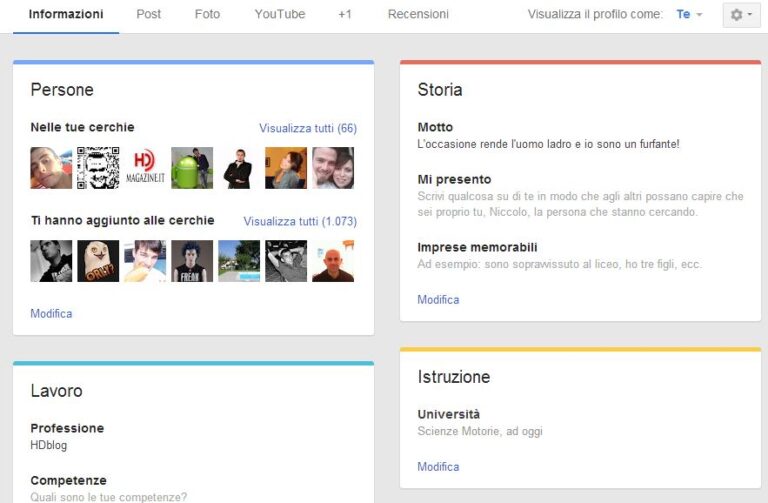768x503 pixels.
Task: Select the avatar with FREAK shirt
Action: (192, 261)
